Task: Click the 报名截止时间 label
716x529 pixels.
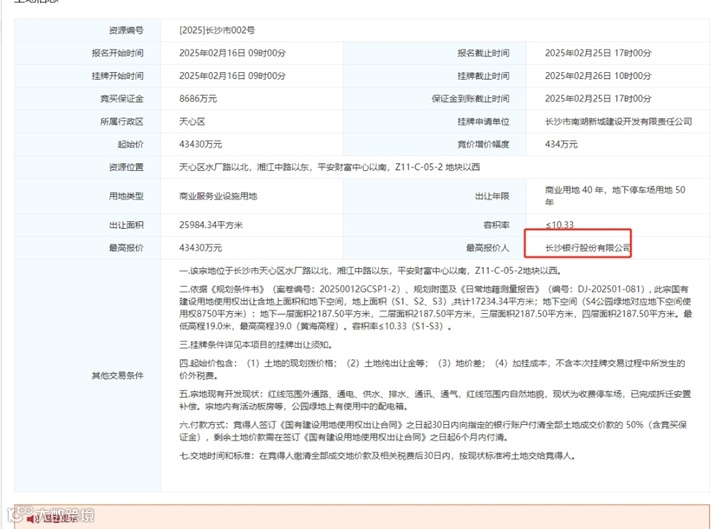Action: click(483, 53)
